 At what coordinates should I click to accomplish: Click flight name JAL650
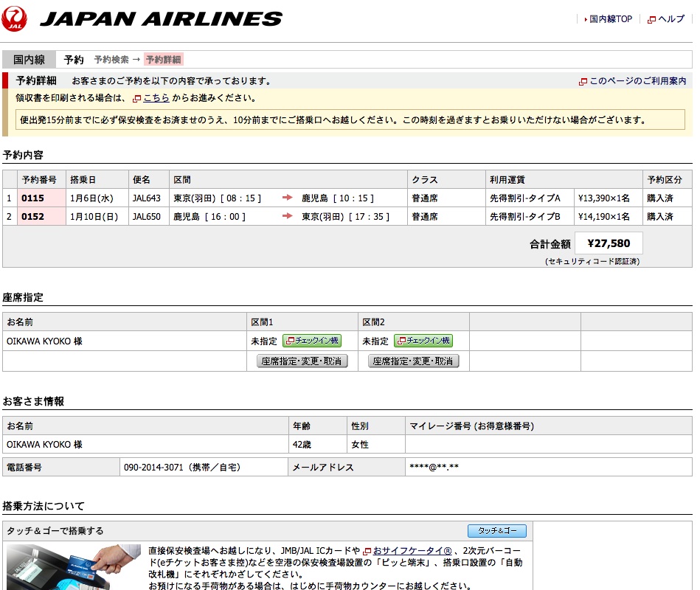point(147,216)
